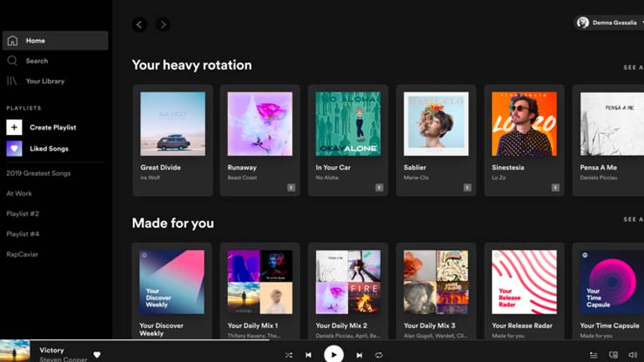The height and width of the screenshot is (362, 644).
Task: Click the explicit badge on Runaway card
Action: pos(292,188)
